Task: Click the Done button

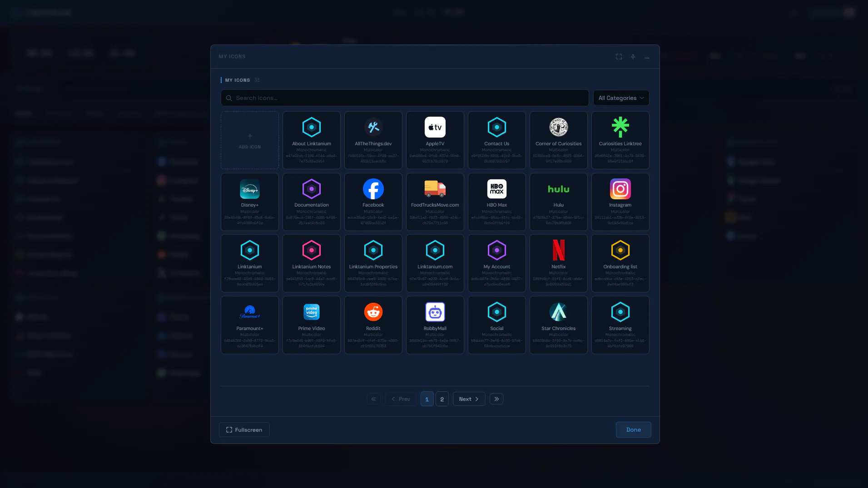Action: click(x=634, y=430)
